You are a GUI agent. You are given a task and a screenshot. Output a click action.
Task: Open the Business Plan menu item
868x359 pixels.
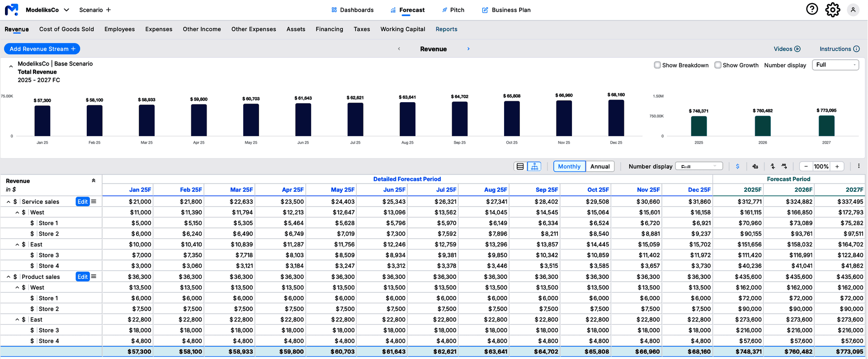click(506, 10)
